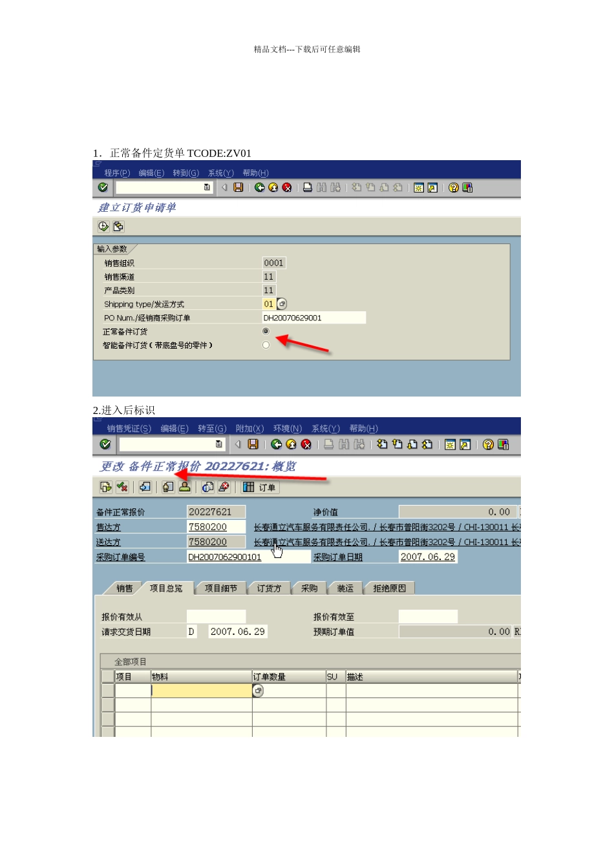Image resolution: width=614 pixels, height=868 pixels.
Task: Click the person icon in the quotation application toolbar
Action: pos(185,487)
